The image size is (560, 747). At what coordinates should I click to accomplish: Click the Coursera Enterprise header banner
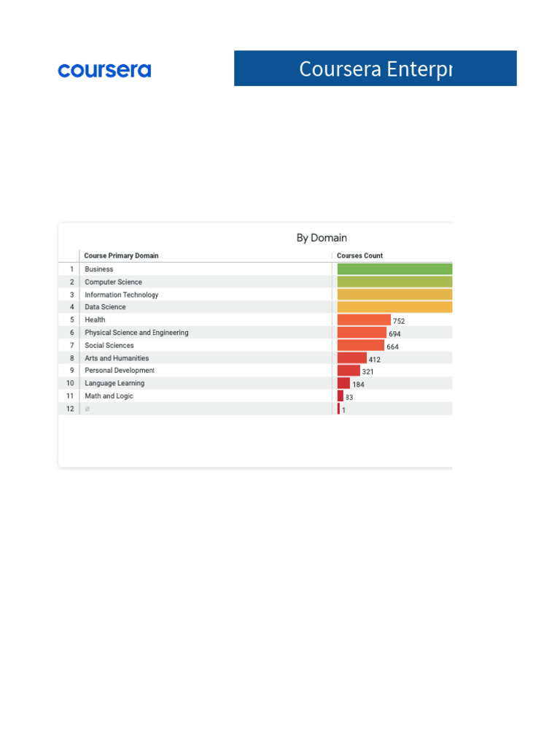(375, 69)
